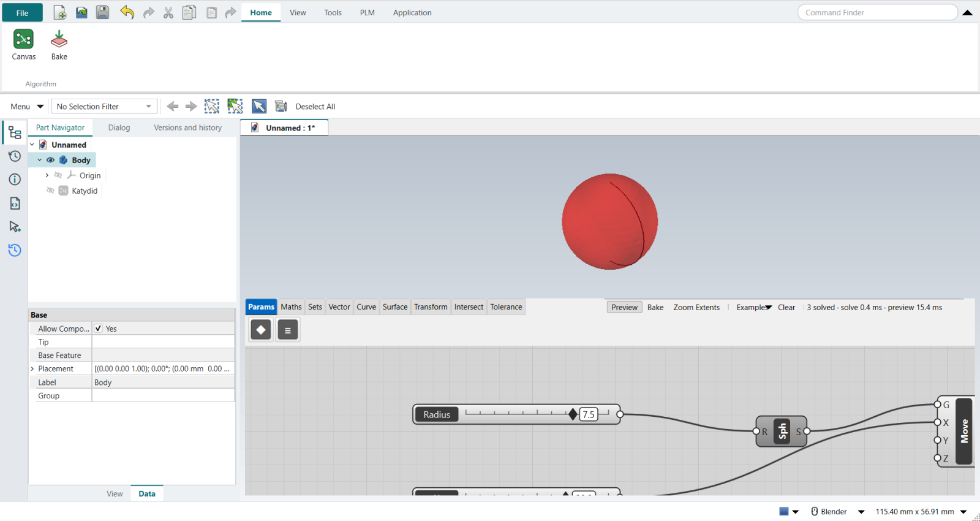980x521 pixels.
Task: Click the diamond parameter component icon
Action: coord(261,330)
